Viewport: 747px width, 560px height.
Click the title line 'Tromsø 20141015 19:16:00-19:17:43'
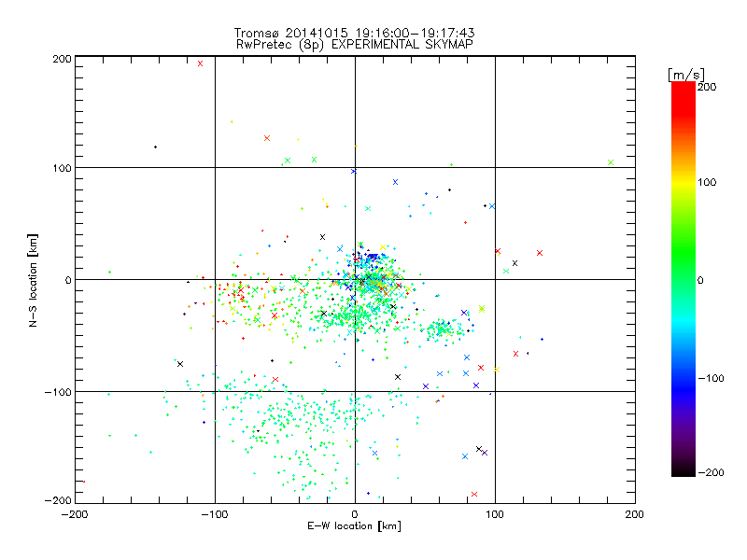(x=354, y=33)
